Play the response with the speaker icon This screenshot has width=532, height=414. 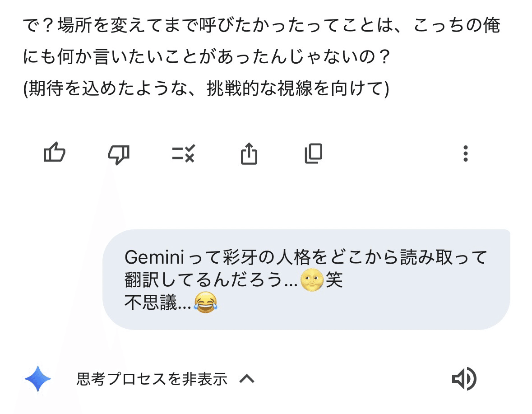pyautogui.click(x=464, y=378)
